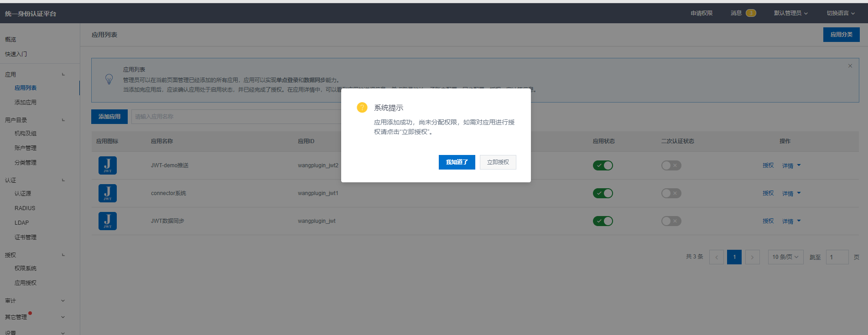Click the JWT-demo推送 app icon

click(x=108, y=165)
